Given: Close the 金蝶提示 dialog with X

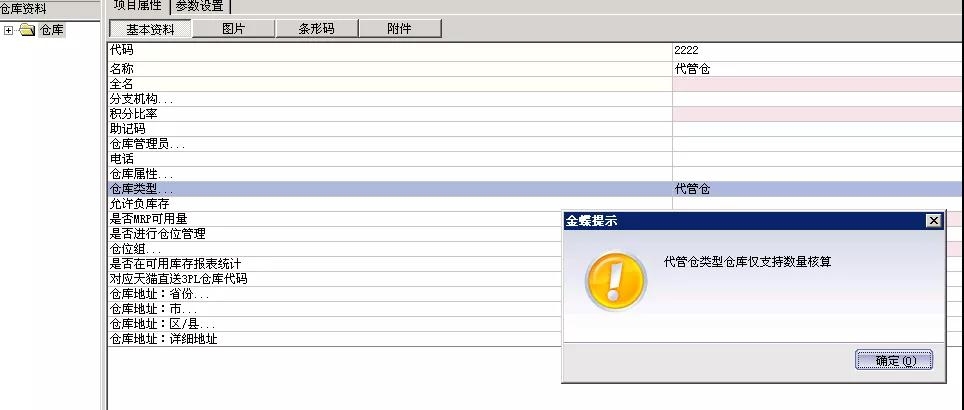Looking at the screenshot, I should [933, 221].
